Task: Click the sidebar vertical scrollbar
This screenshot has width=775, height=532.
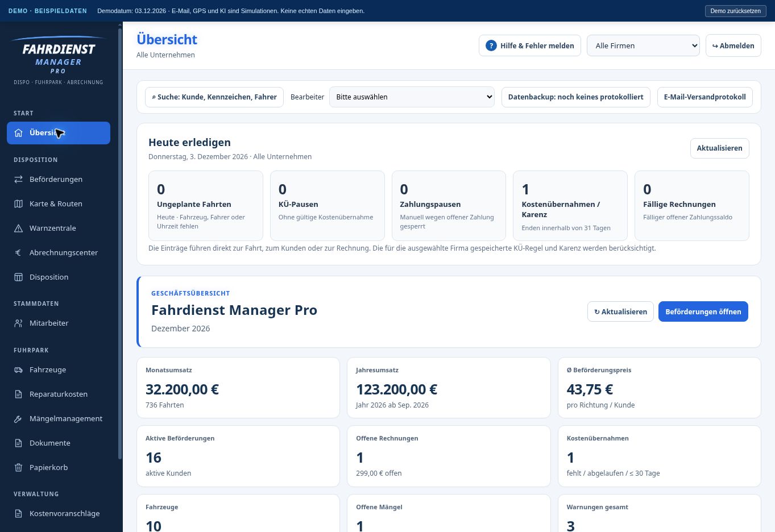Action: pyautogui.click(x=119, y=243)
